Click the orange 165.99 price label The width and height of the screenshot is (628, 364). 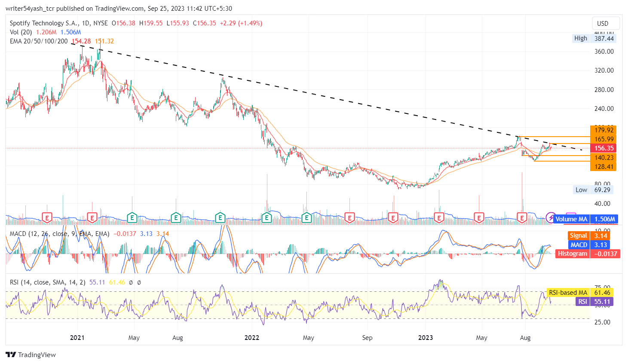click(x=603, y=139)
